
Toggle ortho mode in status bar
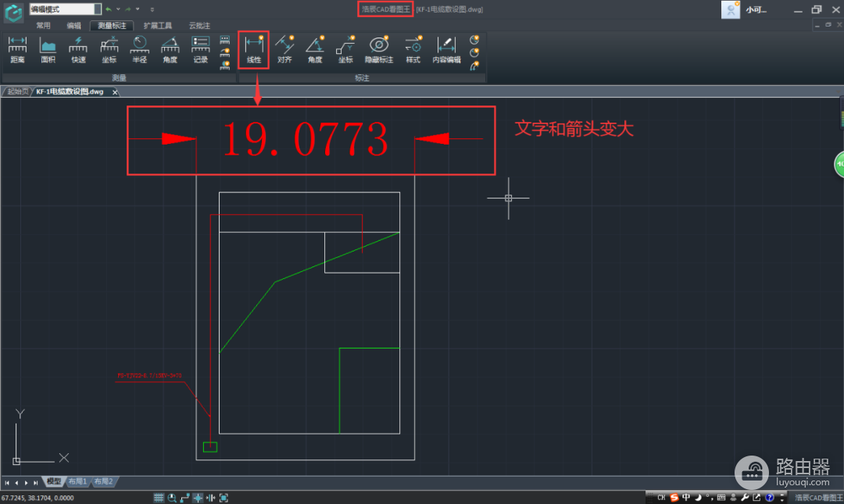(x=184, y=498)
